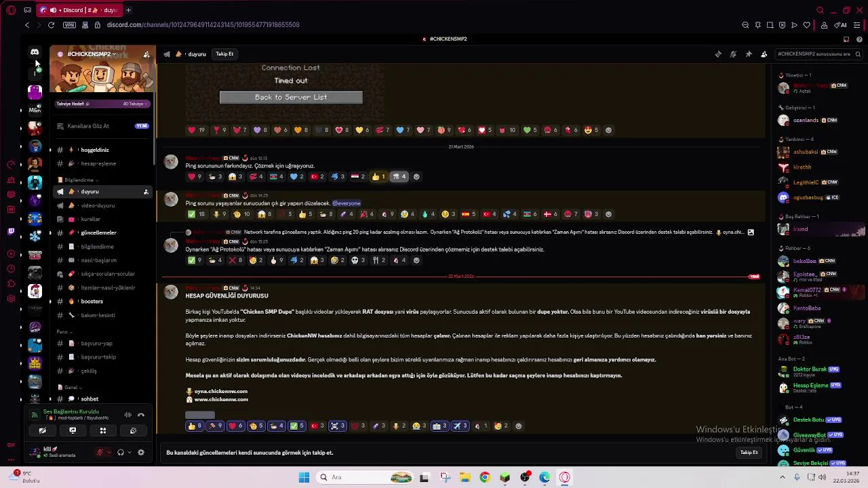
Task: Unmute the microphone in user panel
Action: click(100, 452)
